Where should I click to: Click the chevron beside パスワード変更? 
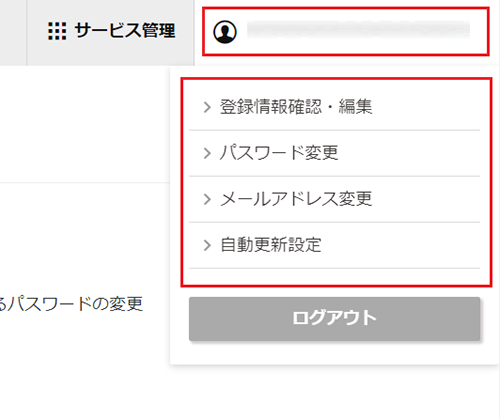[207, 153]
